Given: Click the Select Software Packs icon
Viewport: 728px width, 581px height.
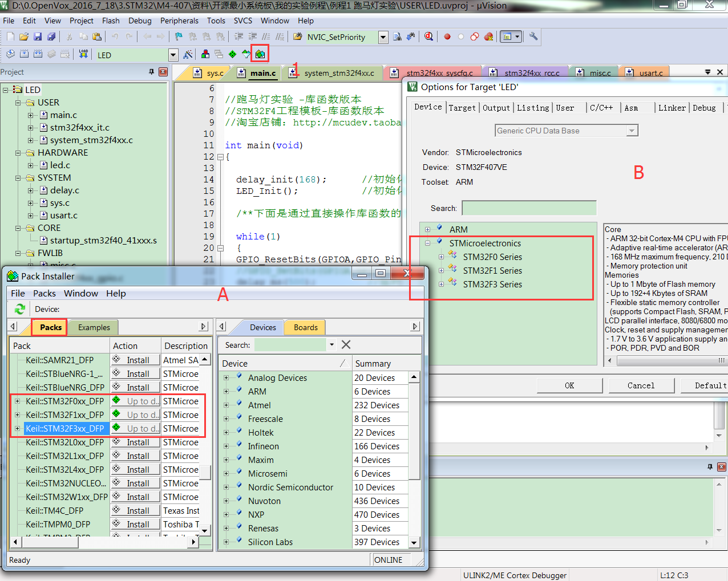Looking at the screenshot, I should coord(246,54).
